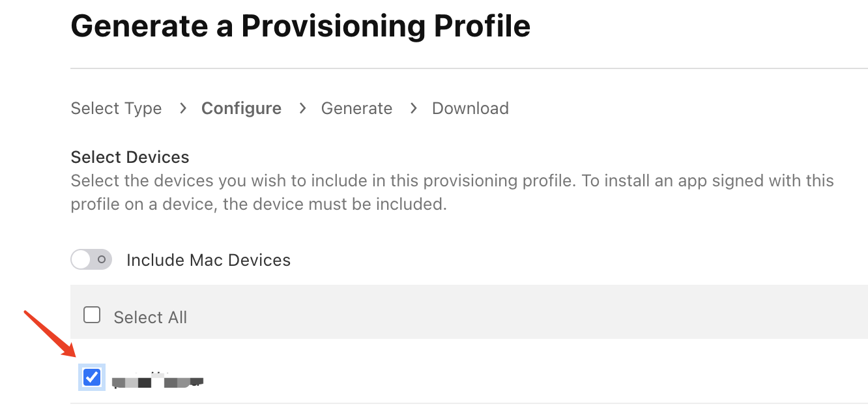
Task: Click the blurred device name
Action: pos(158,380)
